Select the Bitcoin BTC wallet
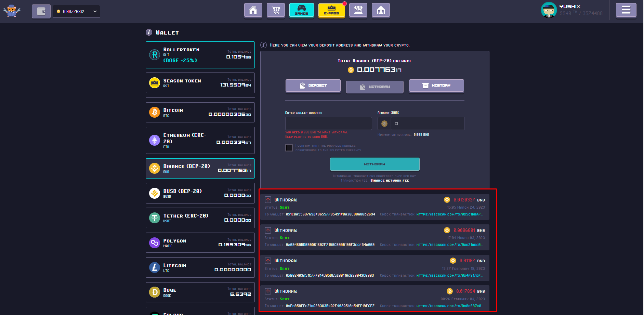Image resolution: width=644 pixels, height=315 pixels. click(x=200, y=112)
